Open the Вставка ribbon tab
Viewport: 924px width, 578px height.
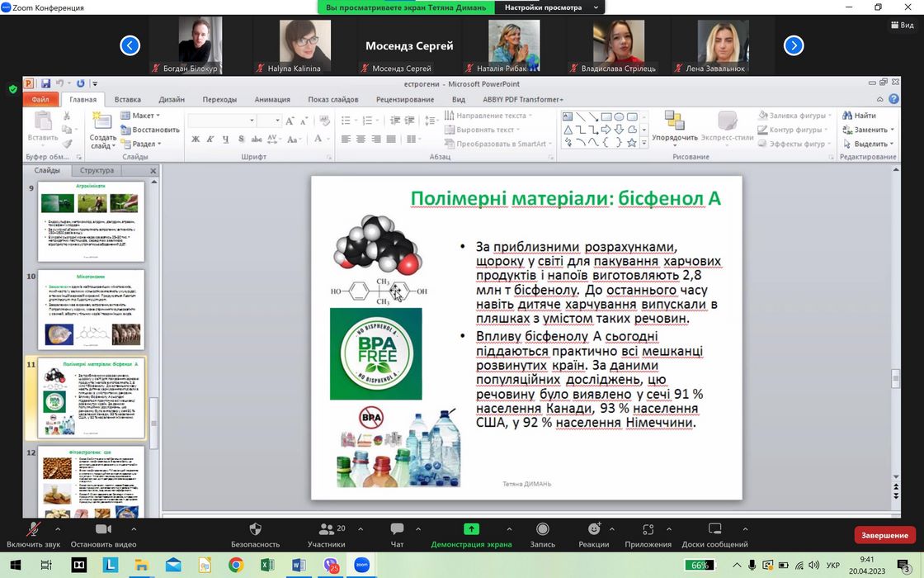coord(127,99)
